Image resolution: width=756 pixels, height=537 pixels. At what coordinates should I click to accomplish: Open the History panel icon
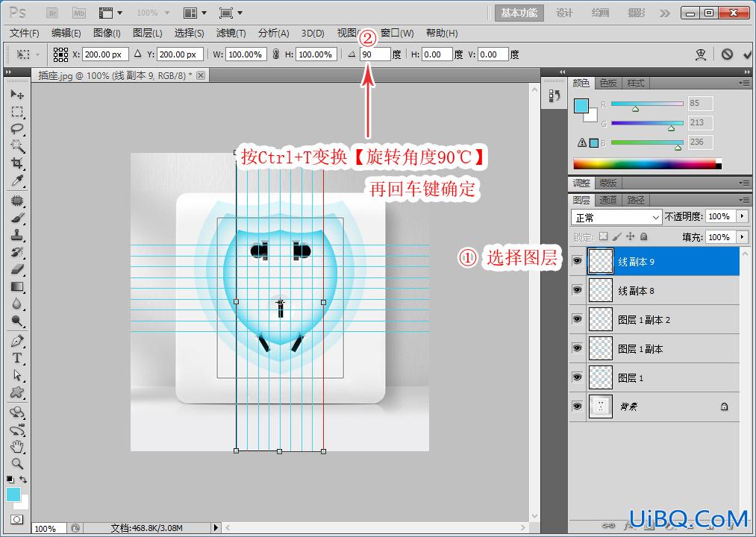pyautogui.click(x=554, y=96)
